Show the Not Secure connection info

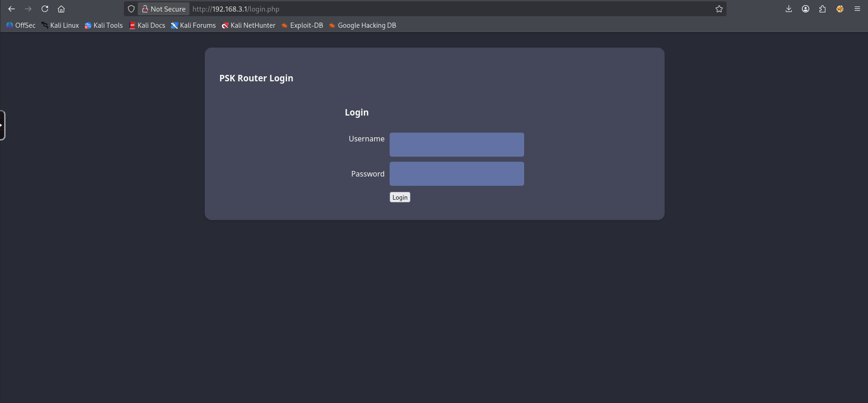coord(164,9)
